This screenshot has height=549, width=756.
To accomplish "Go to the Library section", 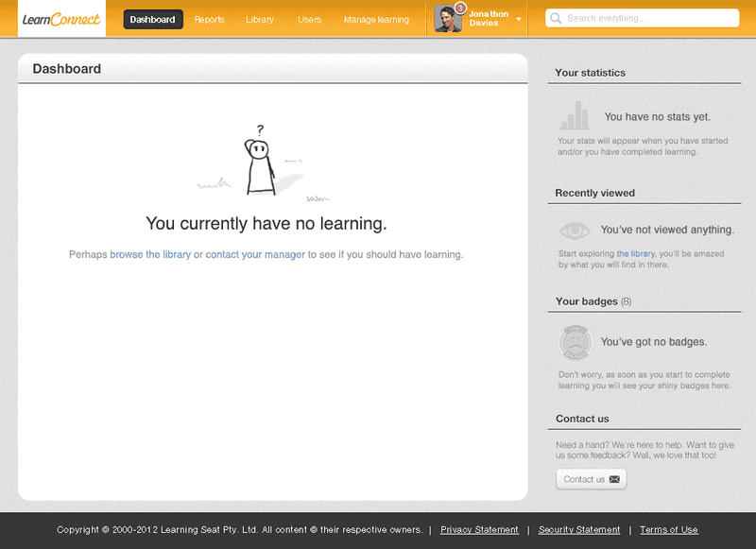I will point(259,19).
